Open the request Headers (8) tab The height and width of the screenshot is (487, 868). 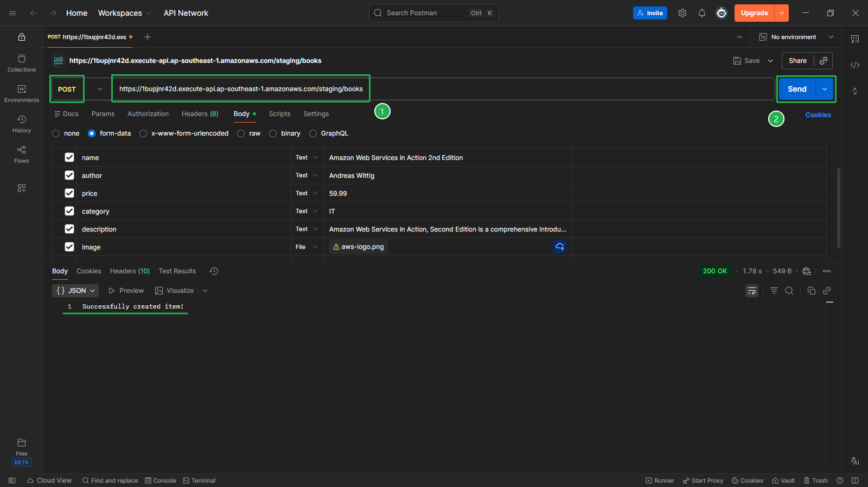coord(200,114)
